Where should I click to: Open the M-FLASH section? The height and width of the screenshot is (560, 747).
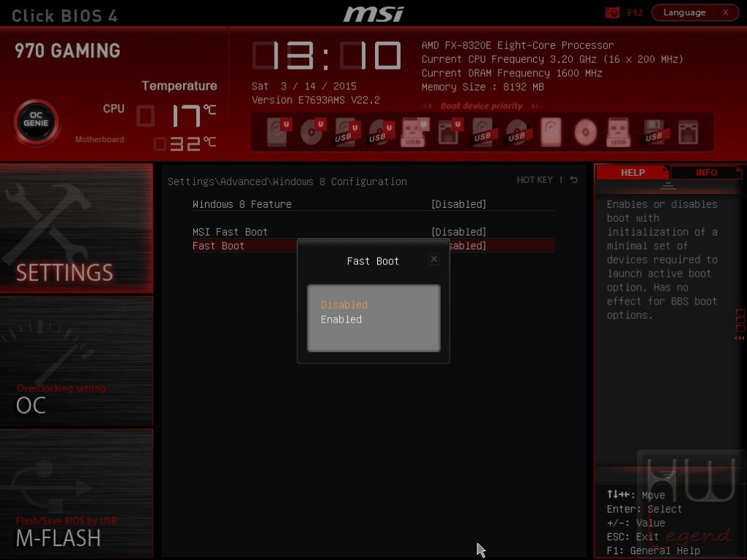(x=76, y=493)
